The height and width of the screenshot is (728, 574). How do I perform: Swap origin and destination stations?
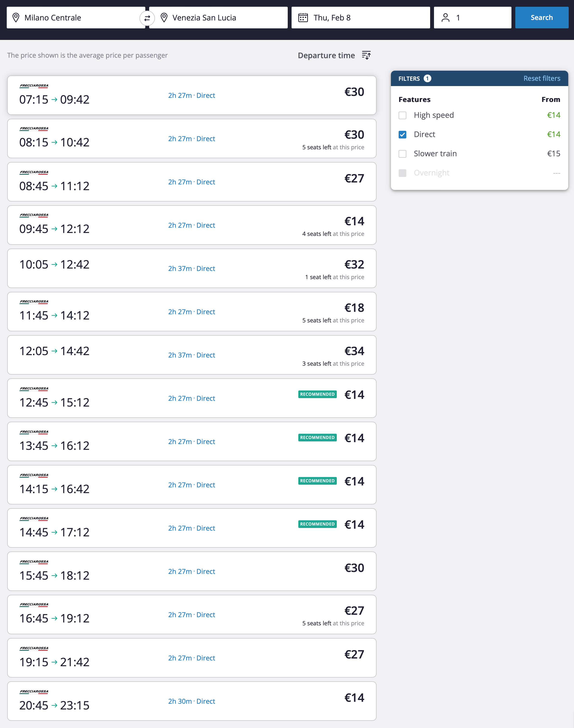pos(147,18)
